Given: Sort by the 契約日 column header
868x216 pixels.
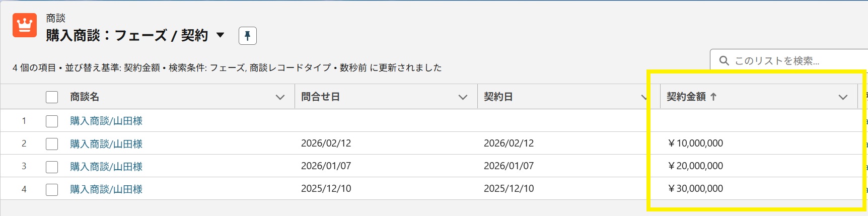Looking at the screenshot, I should (498, 97).
